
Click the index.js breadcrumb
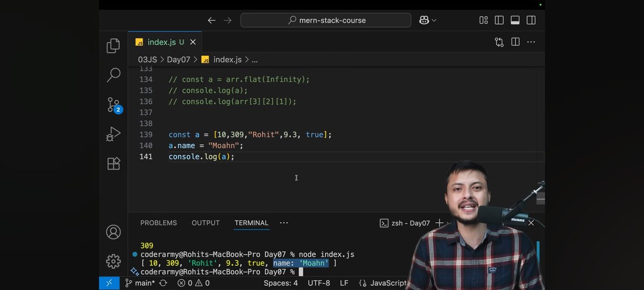tap(228, 60)
